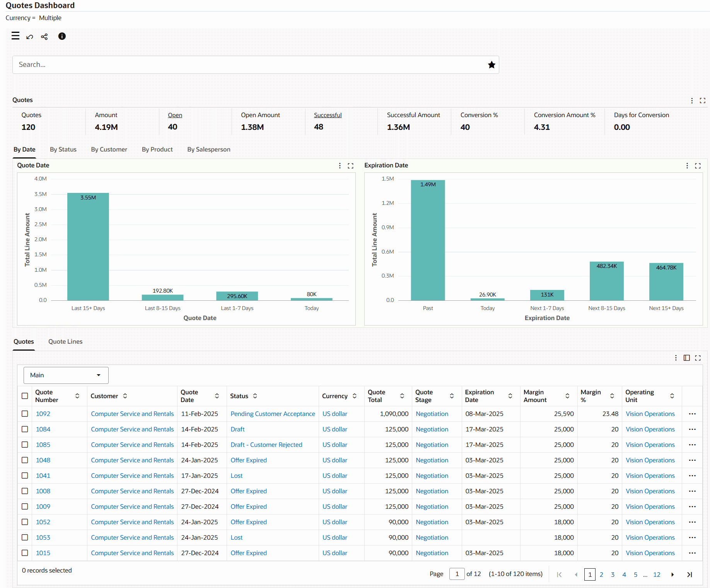Sort by Status column
The image size is (710, 588).
point(255,396)
